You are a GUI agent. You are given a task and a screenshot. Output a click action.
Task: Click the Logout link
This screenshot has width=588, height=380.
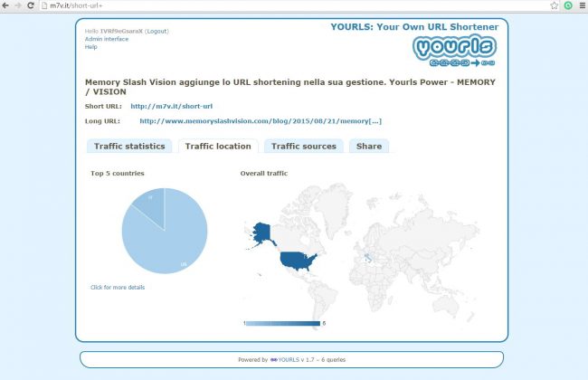pyautogui.click(x=156, y=31)
